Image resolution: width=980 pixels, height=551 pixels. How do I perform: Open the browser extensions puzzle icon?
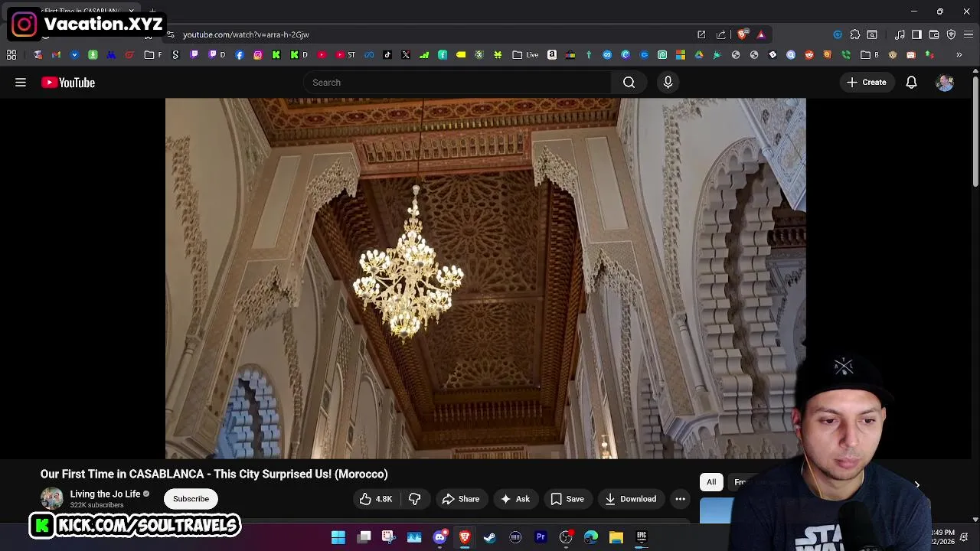point(854,34)
